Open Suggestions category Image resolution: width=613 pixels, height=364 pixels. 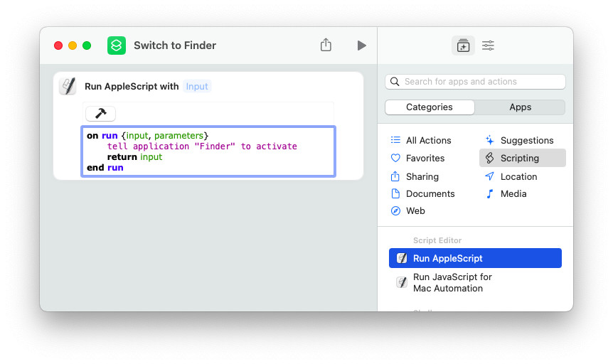coord(527,140)
